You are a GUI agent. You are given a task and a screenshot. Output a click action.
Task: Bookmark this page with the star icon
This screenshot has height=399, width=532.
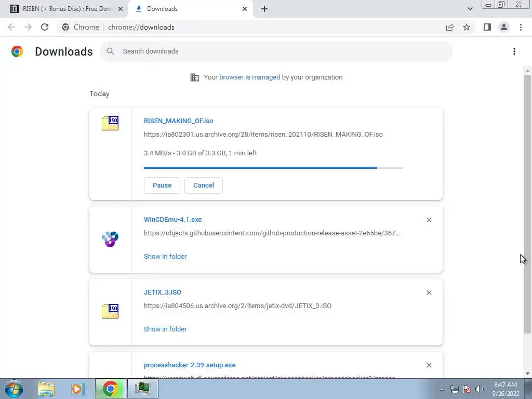(x=467, y=27)
